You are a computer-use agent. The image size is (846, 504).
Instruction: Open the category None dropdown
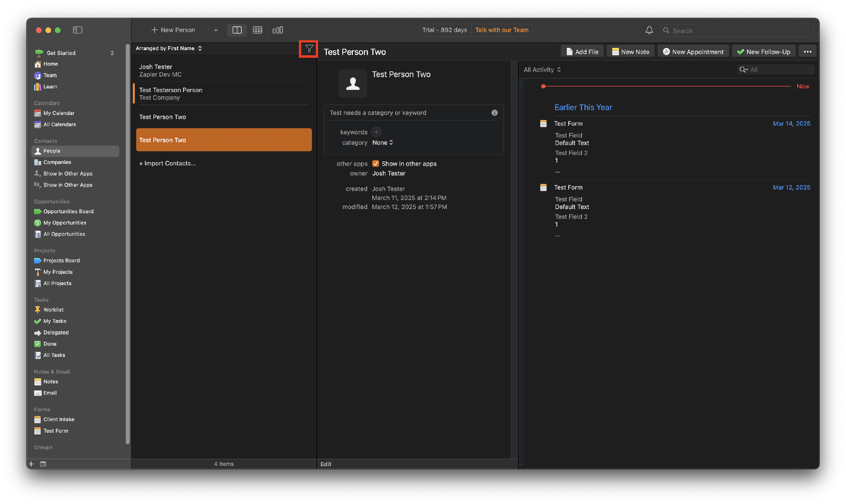(382, 143)
